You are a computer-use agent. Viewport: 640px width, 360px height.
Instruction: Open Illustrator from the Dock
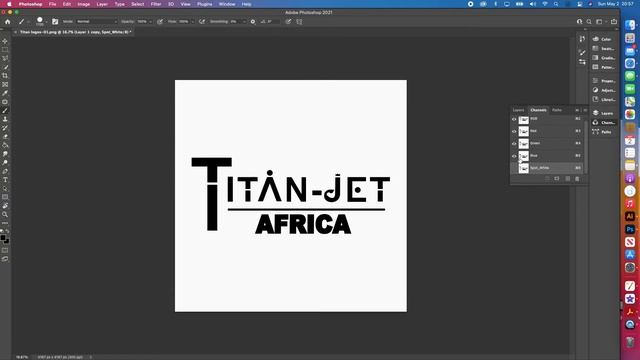tap(630, 216)
